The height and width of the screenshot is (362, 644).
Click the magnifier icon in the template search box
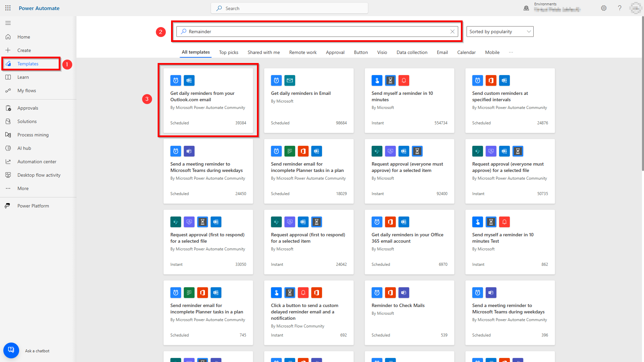[x=183, y=32]
